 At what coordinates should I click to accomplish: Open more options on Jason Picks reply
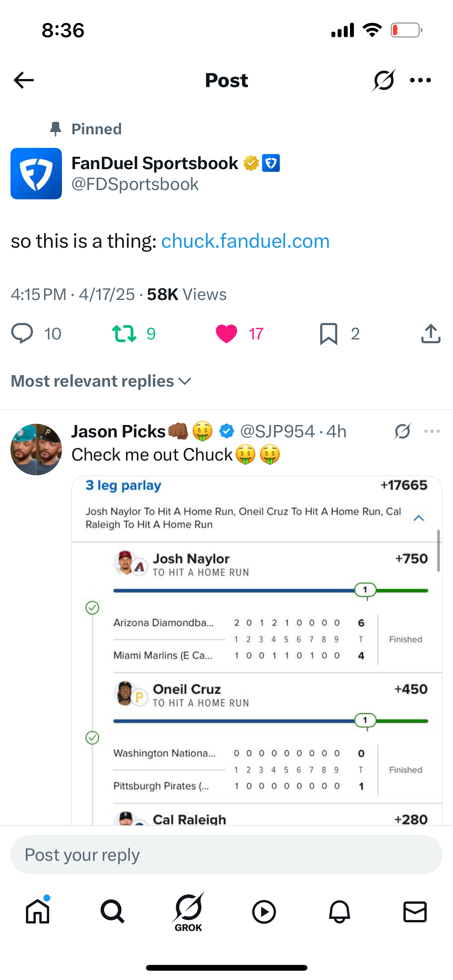click(x=432, y=431)
